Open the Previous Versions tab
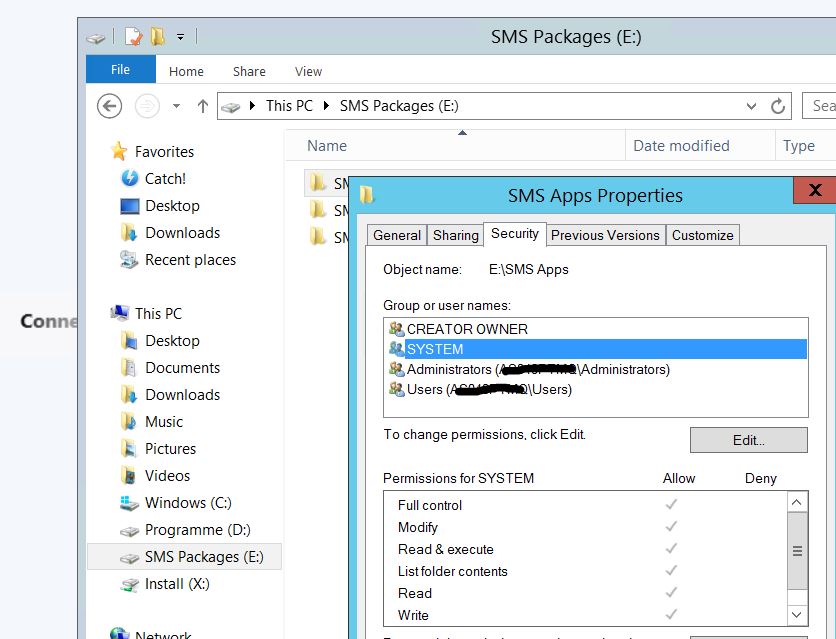 pyautogui.click(x=605, y=235)
